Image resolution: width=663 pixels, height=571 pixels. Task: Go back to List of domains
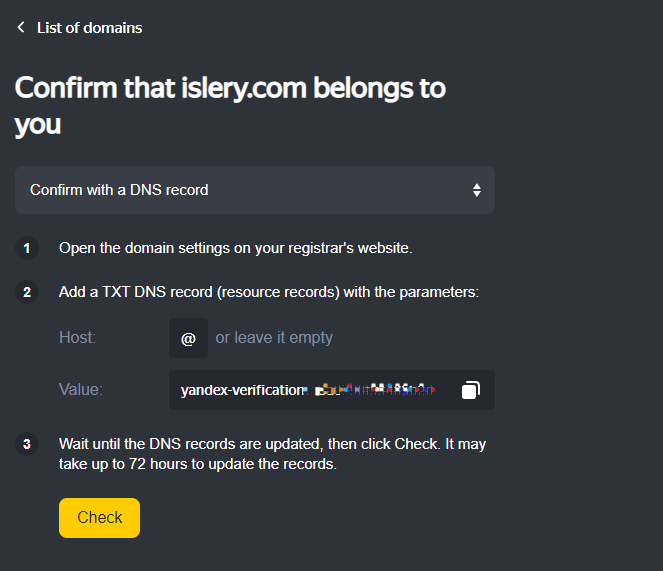89,28
